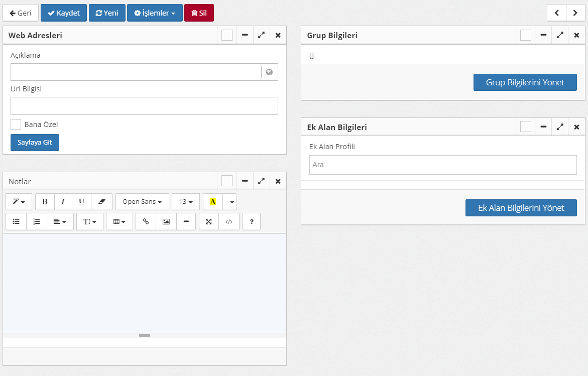Insert a link using the chain icon
The width and height of the screenshot is (588, 376).
click(146, 221)
